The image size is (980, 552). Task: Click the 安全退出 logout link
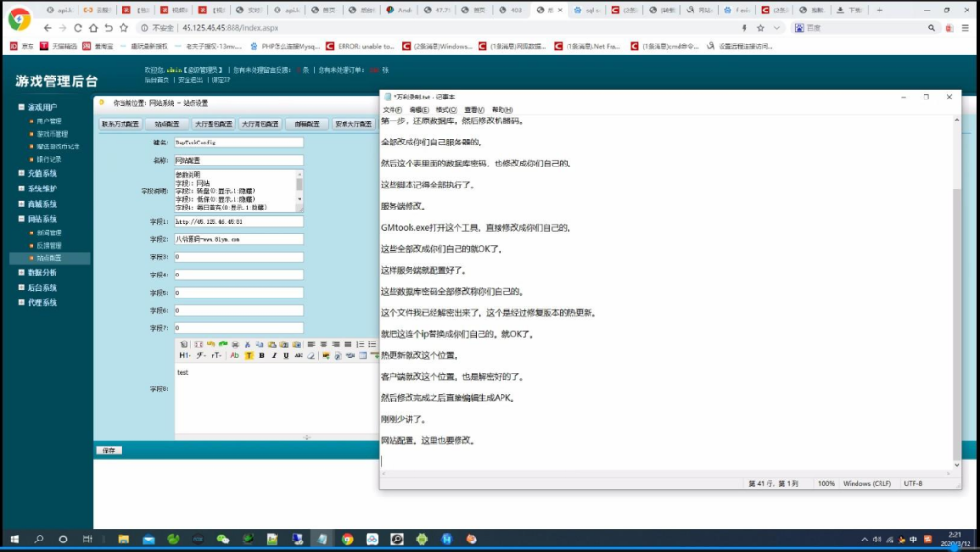tap(190, 80)
